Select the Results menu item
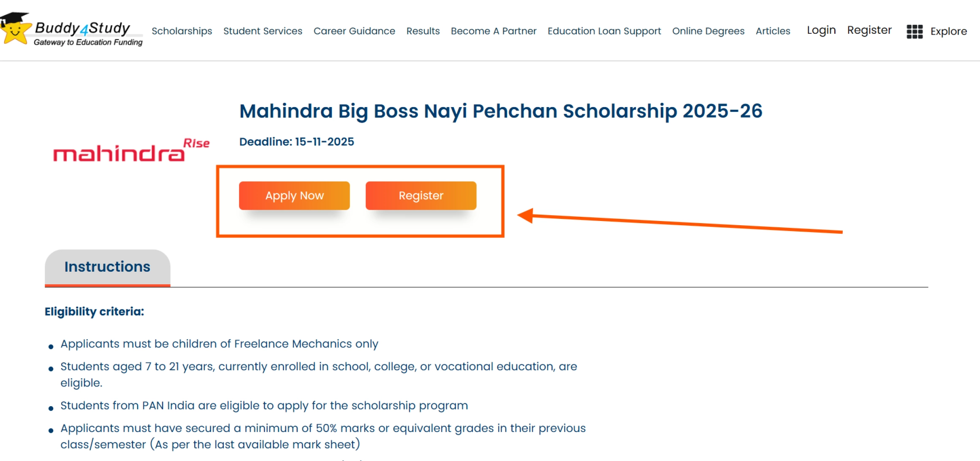Image resolution: width=980 pixels, height=461 pixels. [423, 31]
